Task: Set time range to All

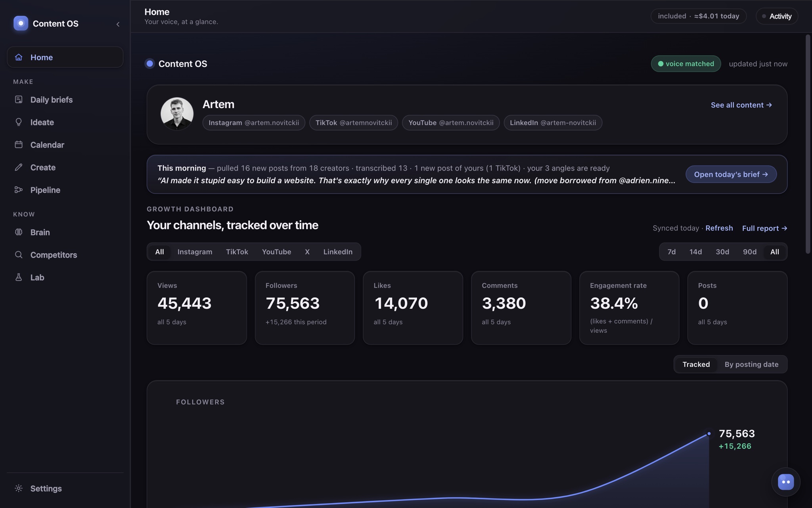Action: [x=775, y=252]
